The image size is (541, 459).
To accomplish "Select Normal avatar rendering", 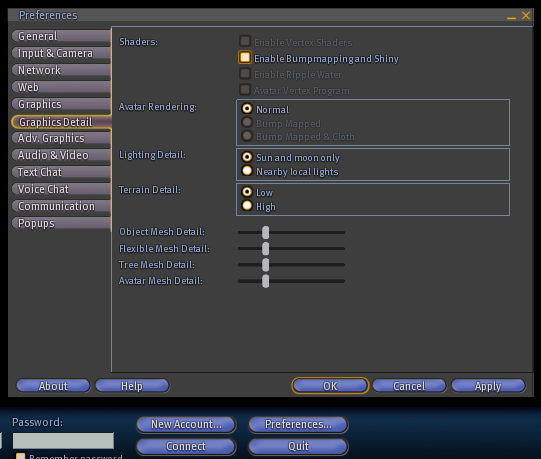I will 247,109.
